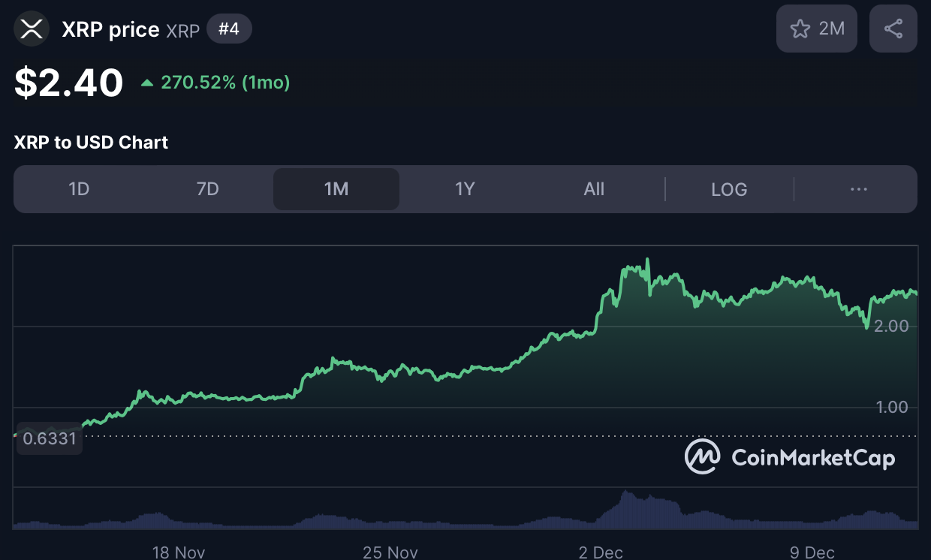Show the All time range

coord(594,189)
